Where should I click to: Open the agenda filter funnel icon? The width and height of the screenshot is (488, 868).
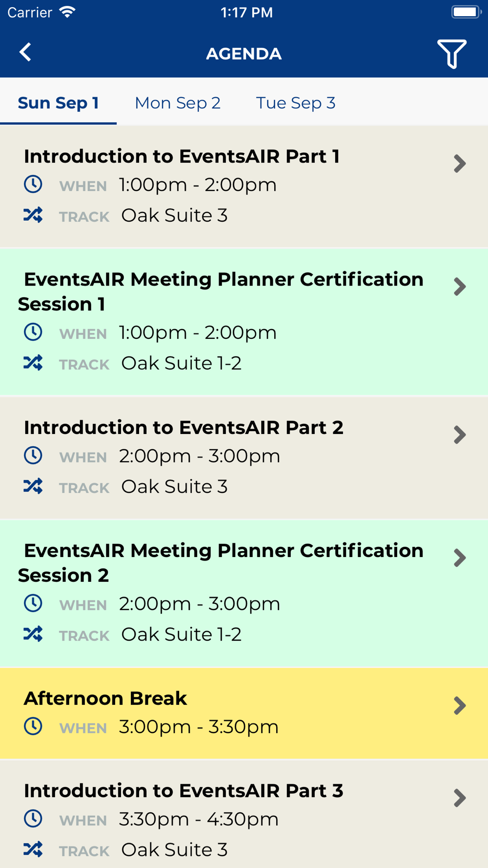452,54
